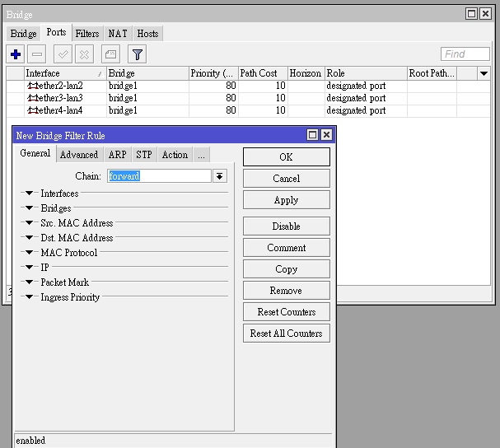Click the checkmark Enable toolbar icon
The image size is (500, 448).
(x=63, y=54)
